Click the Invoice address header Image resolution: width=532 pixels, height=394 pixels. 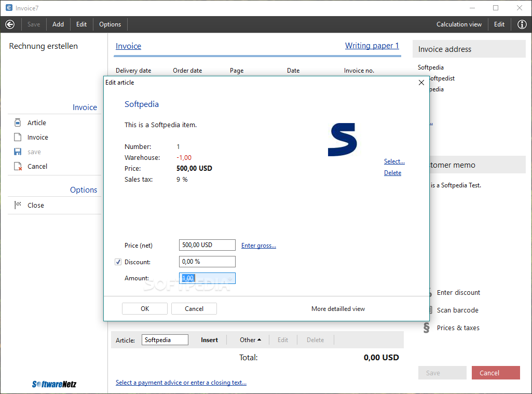pos(469,49)
